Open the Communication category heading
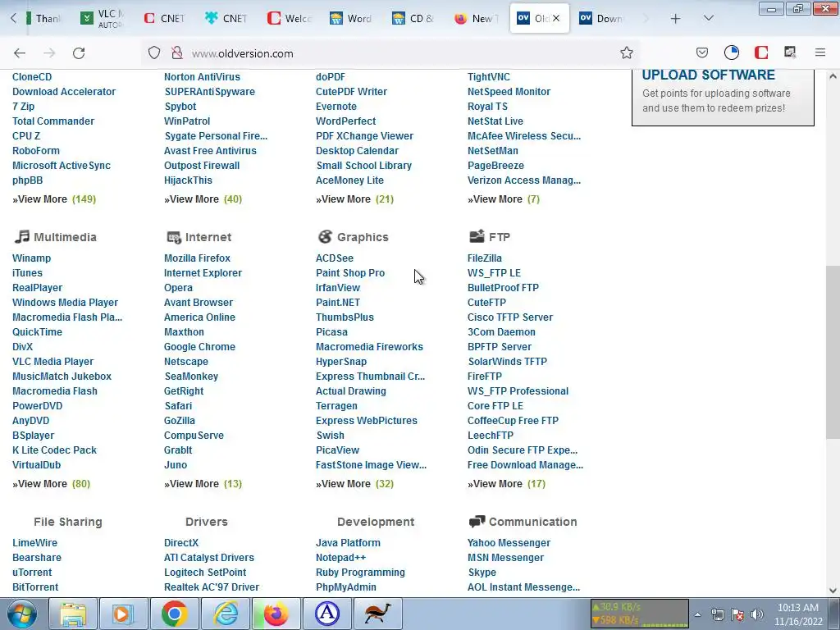Viewport: 840px width, 630px height. (532, 522)
